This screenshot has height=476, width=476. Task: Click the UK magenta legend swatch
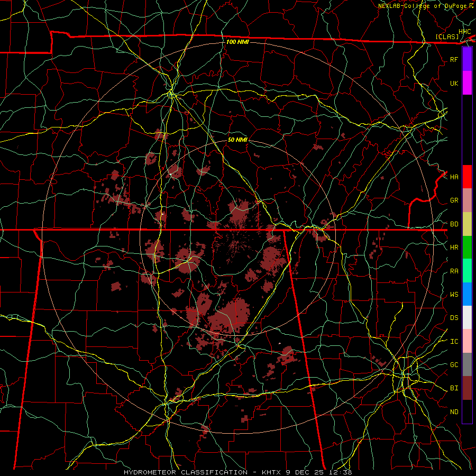point(467,83)
